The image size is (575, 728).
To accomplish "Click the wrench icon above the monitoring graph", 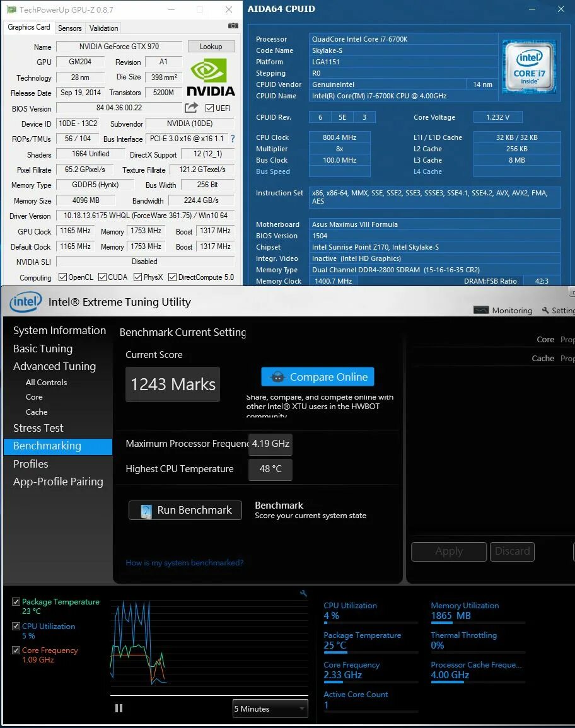I will coord(303,593).
